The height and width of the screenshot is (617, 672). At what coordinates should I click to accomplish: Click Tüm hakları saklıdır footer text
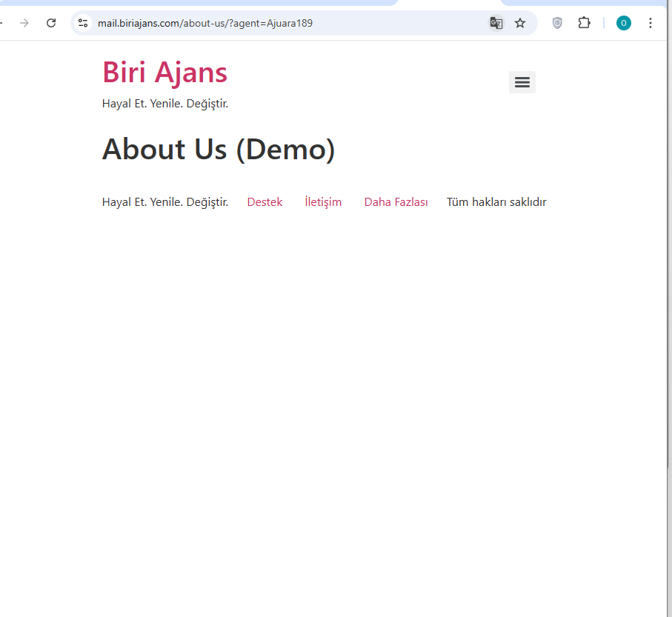pos(496,201)
